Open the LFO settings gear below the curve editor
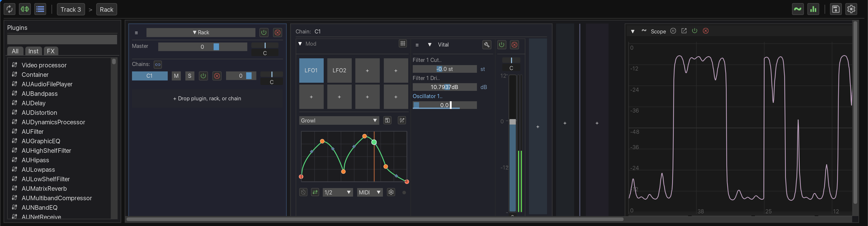The height and width of the screenshot is (226, 868). coord(391,192)
